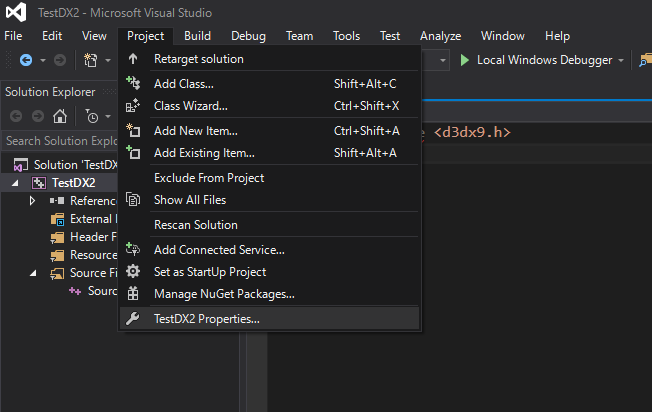This screenshot has height=412, width=652.
Task: Select Class Wizard... menu entry
Action: click(269, 106)
